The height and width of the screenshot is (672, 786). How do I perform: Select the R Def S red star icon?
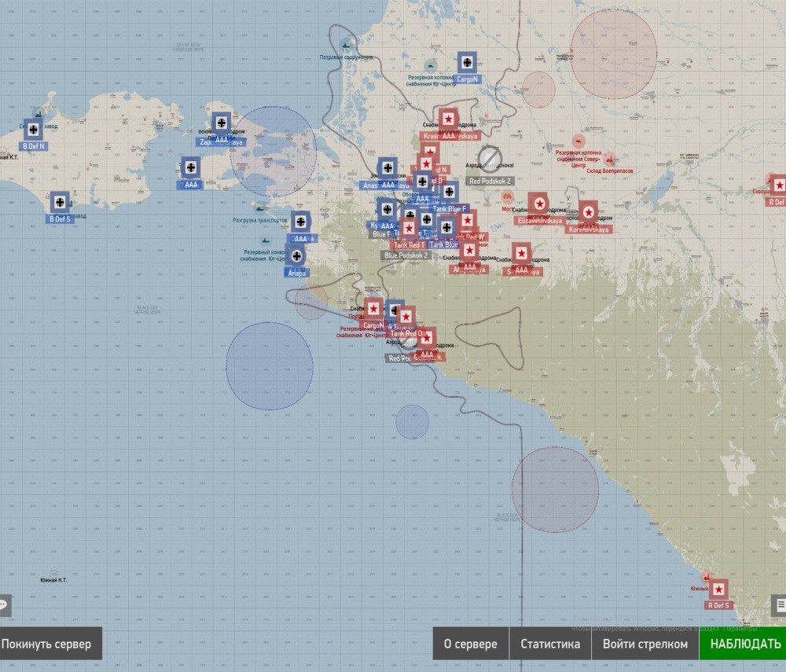click(x=718, y=589)
